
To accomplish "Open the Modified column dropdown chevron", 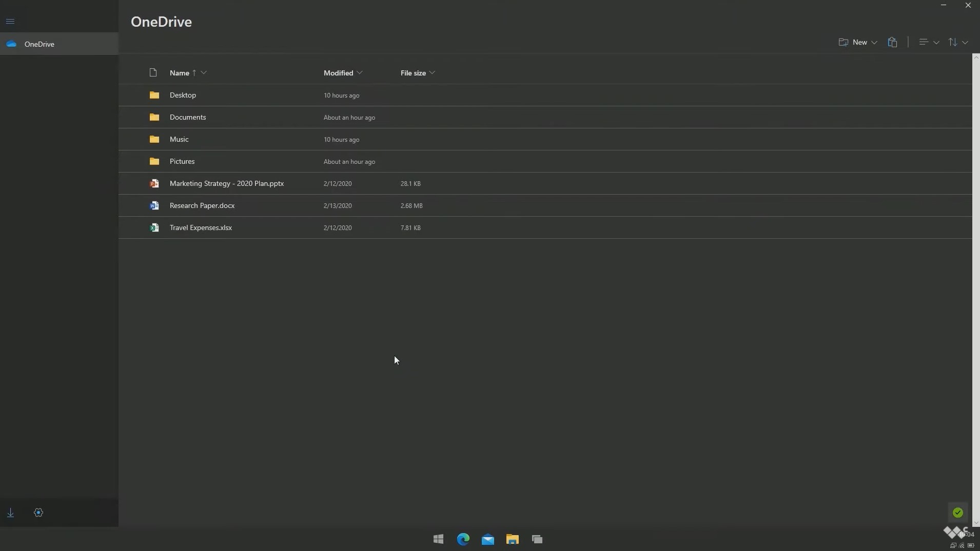I will point(360,72).
